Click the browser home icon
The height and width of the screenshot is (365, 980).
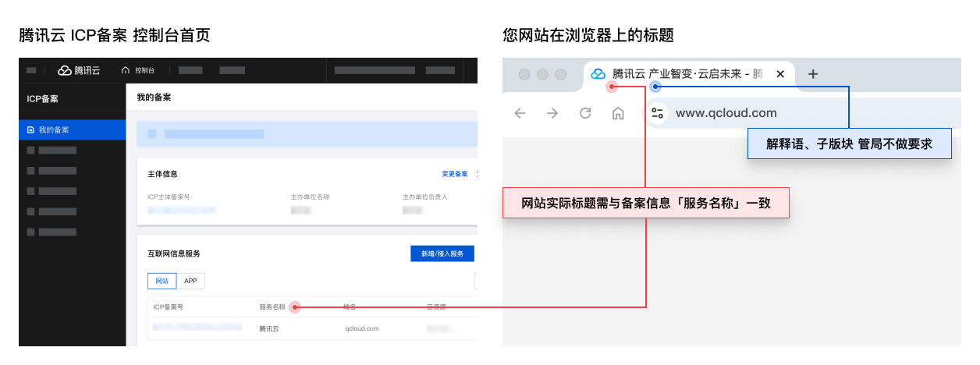tap(618, 113)
